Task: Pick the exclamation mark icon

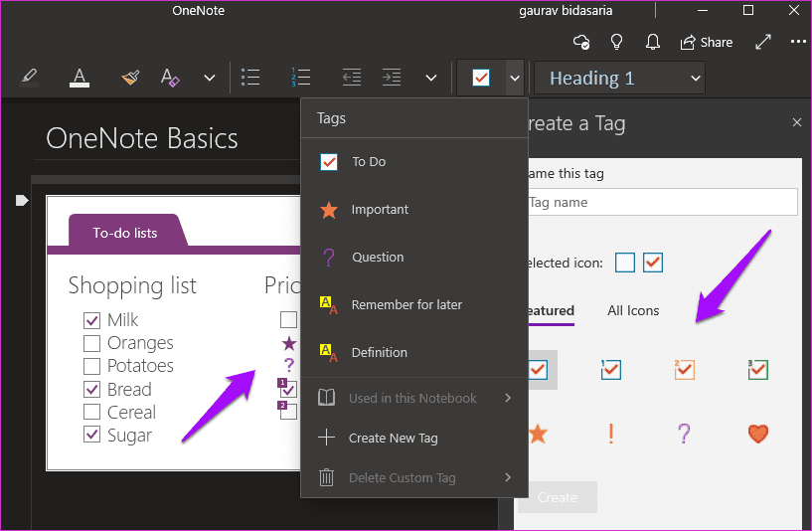Action: (x=611, y=434)
